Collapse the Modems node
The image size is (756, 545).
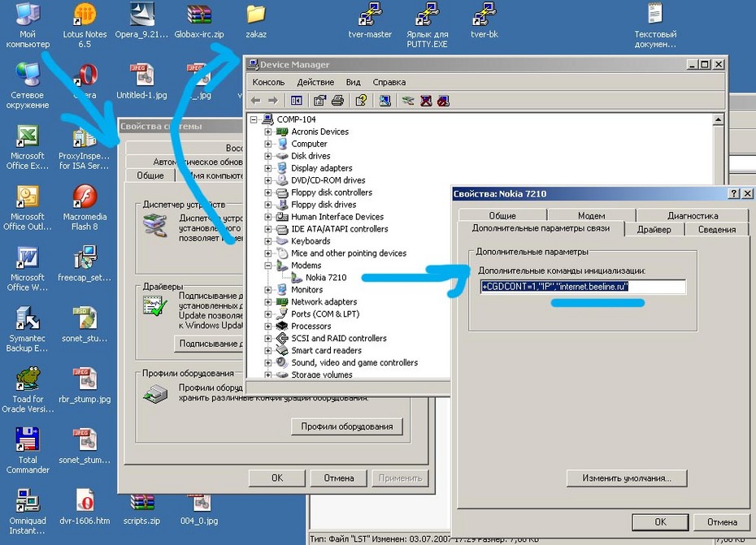tap(267, 266)
